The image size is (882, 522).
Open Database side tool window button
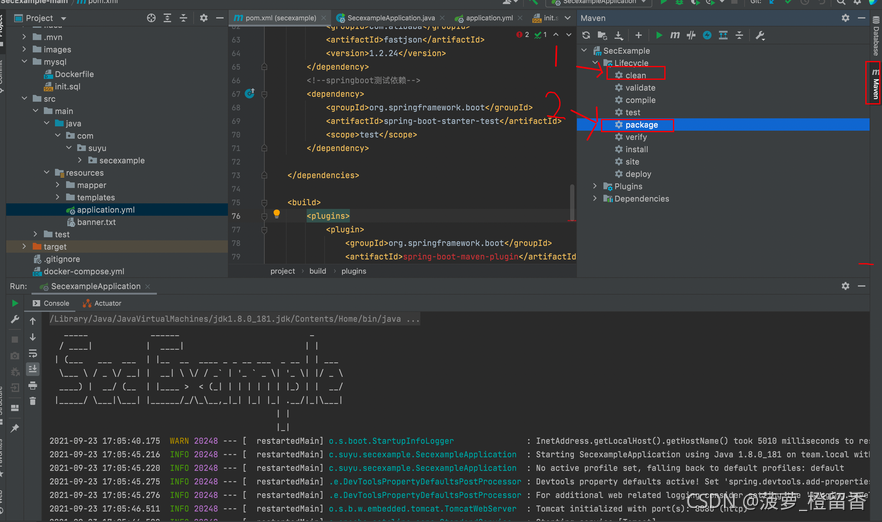click(876, 35)
